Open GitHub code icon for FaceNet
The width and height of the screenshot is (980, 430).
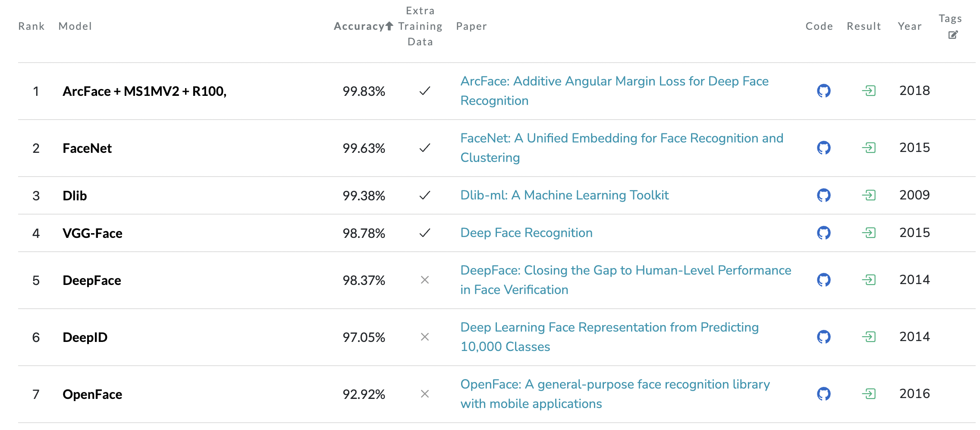click(x=823, y=148)
